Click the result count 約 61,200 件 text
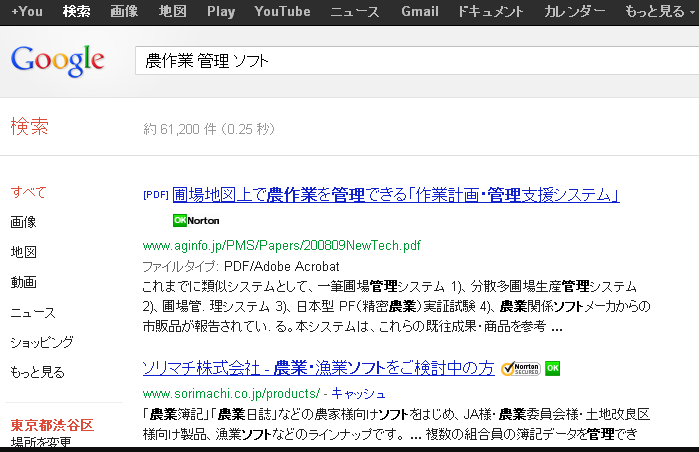 [x=209, y=129]
